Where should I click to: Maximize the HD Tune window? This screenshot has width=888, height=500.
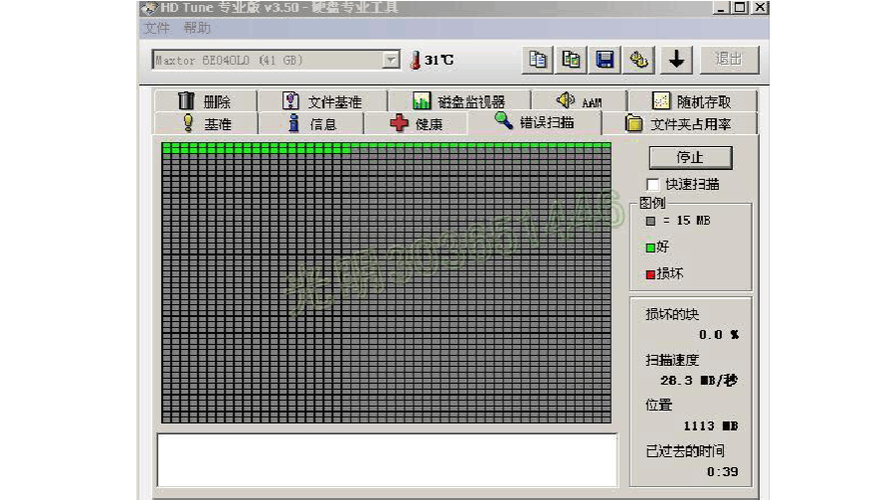coord(740,7)
